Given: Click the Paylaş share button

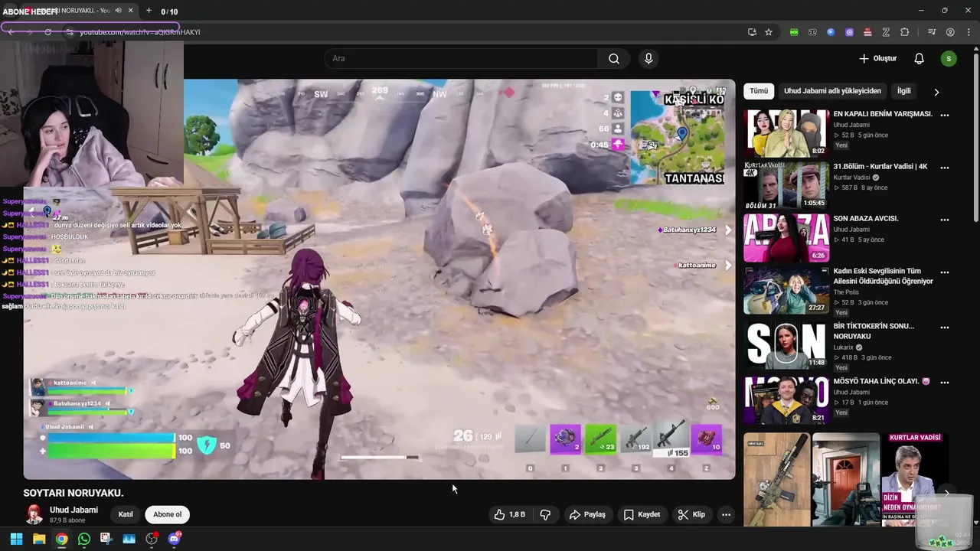Looking at the screenshot, I should [587, 514].
